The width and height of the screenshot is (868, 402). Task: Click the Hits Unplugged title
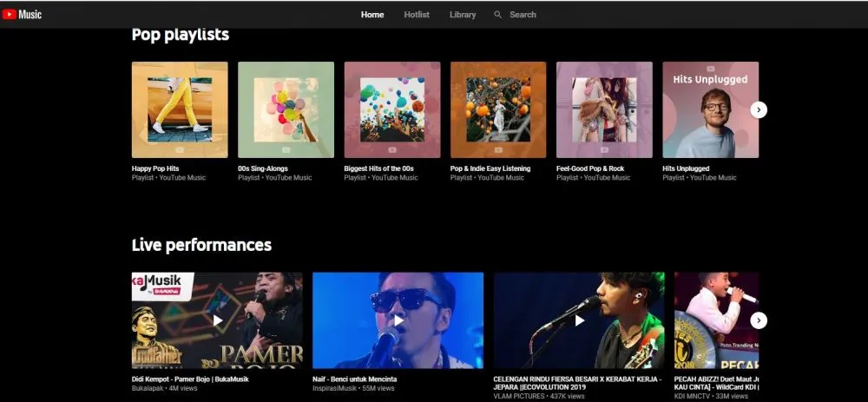tap(686, 168)
